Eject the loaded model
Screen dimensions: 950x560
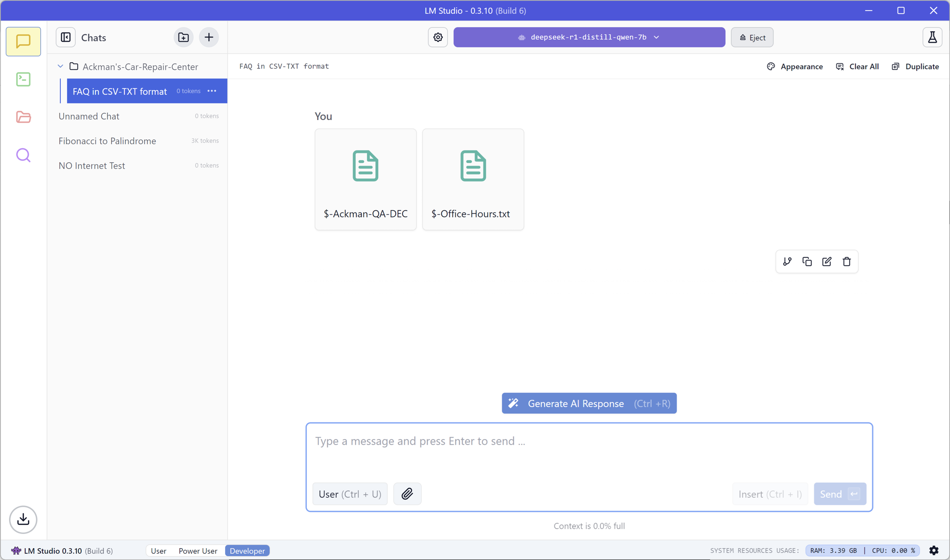(x=752, y=37)
